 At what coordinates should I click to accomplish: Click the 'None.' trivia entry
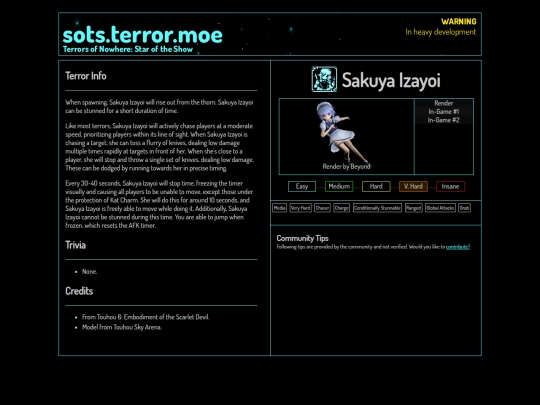pos(90,271)
